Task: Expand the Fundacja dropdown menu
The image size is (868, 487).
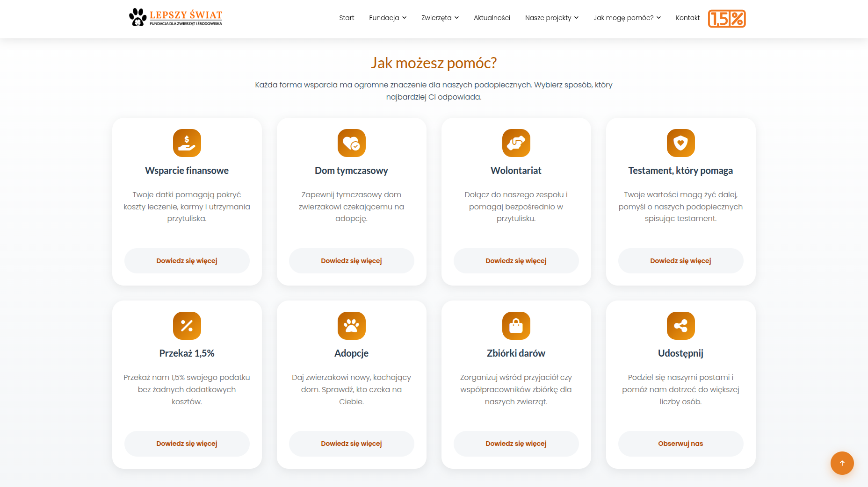Action: pyautogui.click(x=387, y=18)
